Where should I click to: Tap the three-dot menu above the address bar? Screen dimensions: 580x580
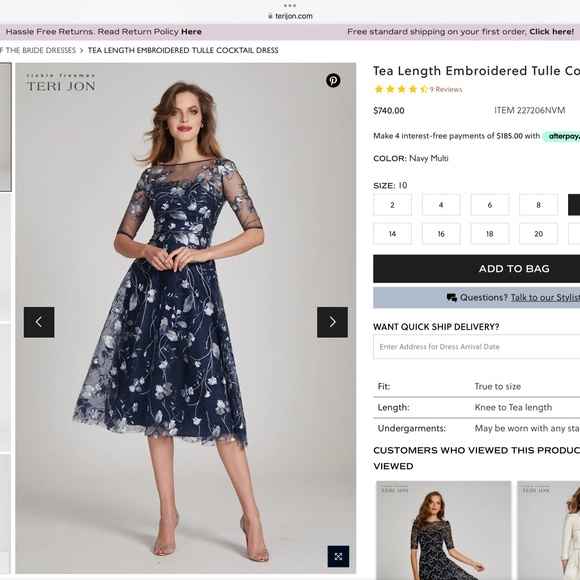pyautogui.click(x=290, y=6)
